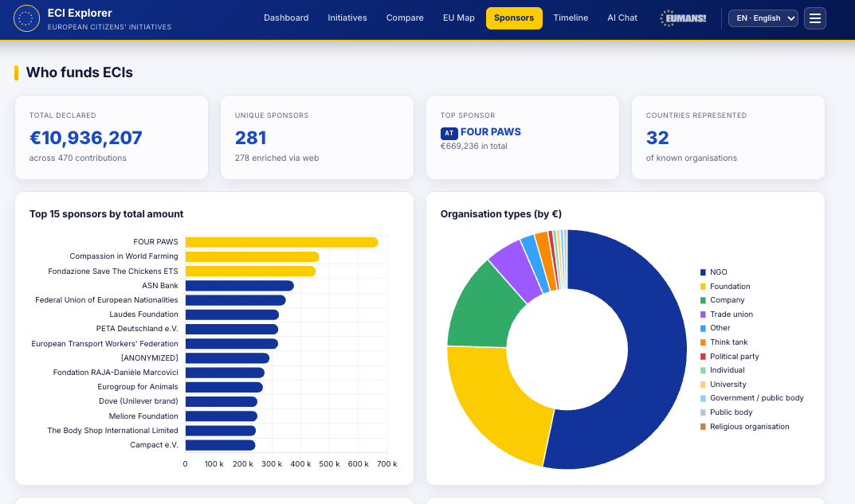The width and height of the screenshot is (855, 504).
Task: Switch to the Dashboard tab
Action: pyautogui.click(x=286, y=18)
